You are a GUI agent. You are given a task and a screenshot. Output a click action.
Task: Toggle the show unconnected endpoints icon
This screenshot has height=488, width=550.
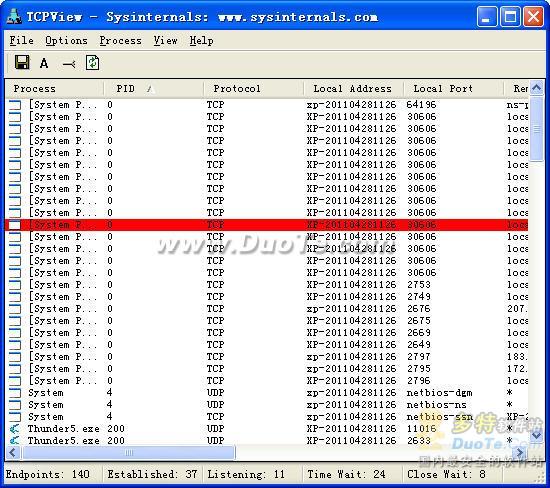(69, 64)
